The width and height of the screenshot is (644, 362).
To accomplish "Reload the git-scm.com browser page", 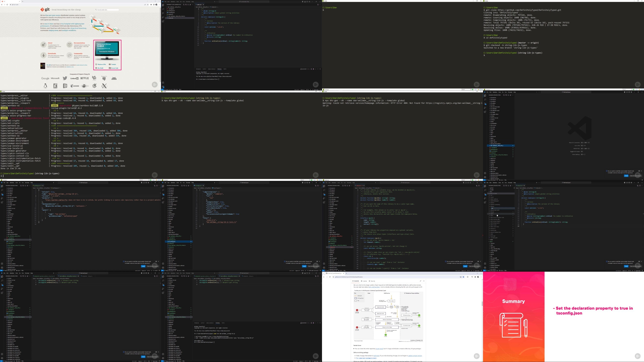I will click(x=7, y=4).
